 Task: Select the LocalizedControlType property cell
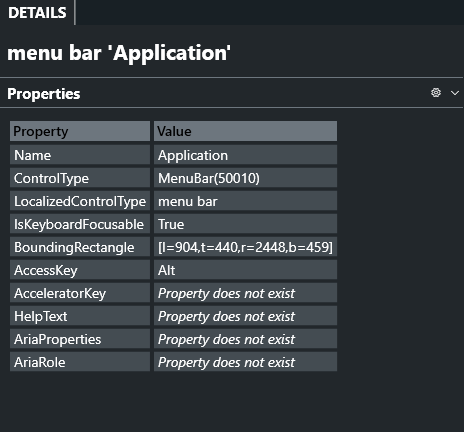(x=80, y=201)
